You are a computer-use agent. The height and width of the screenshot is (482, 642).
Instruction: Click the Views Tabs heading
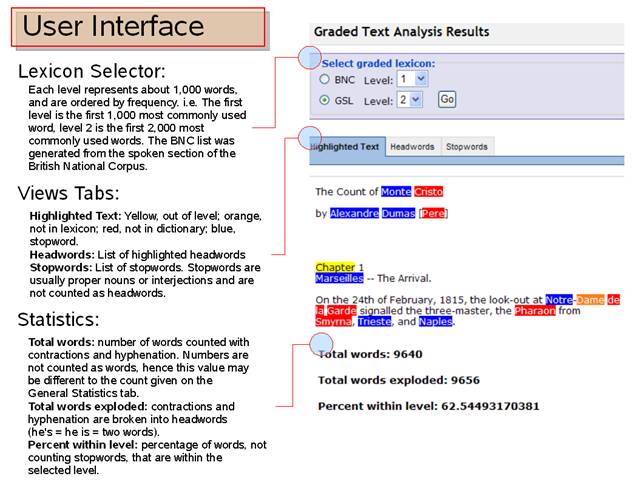(x=68, y=193)
